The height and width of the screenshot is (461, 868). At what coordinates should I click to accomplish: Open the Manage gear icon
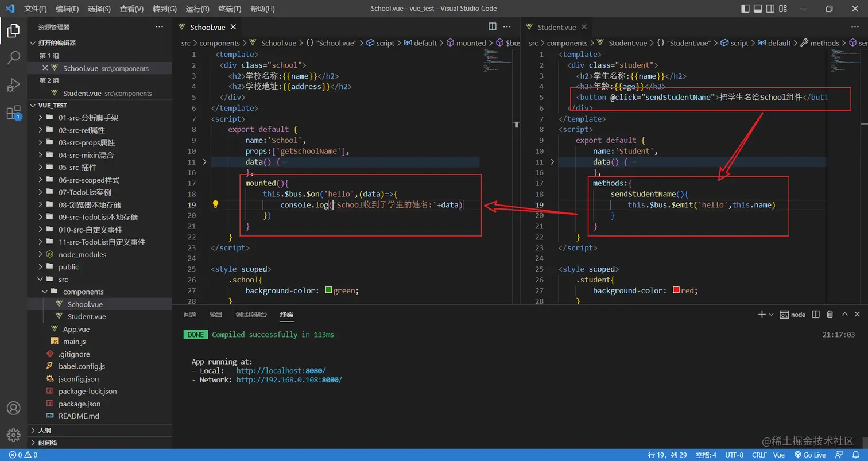13,435
